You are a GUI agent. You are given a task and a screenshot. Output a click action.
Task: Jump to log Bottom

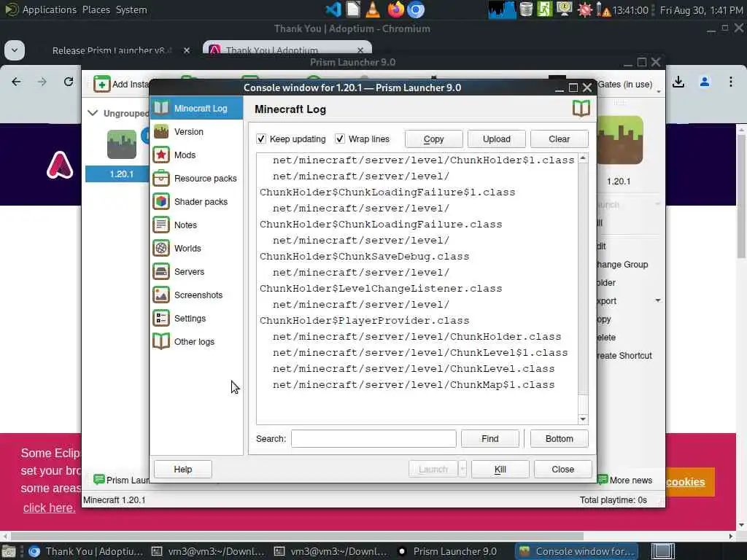coord(559,438)
